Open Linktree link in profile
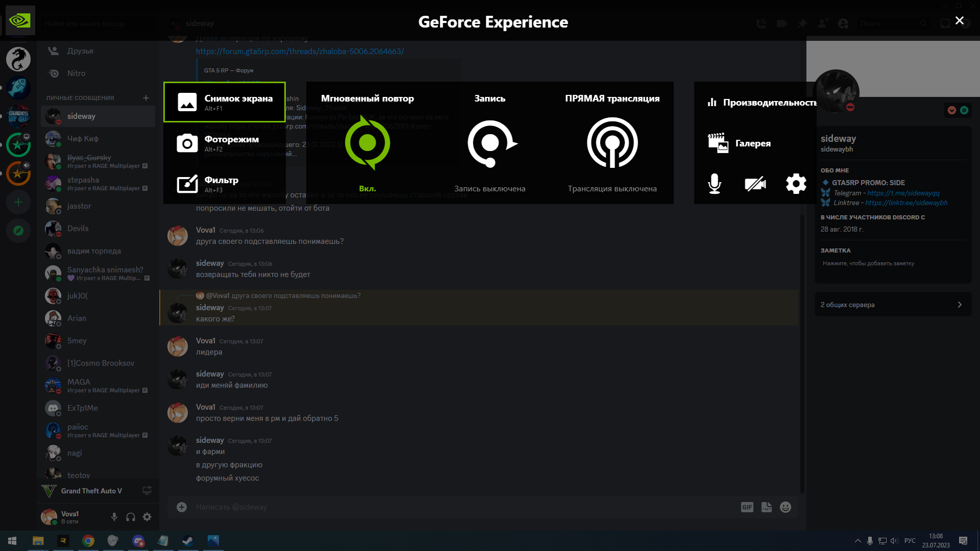The height and width of the screenshot is (551, 980). click(906, 203)
